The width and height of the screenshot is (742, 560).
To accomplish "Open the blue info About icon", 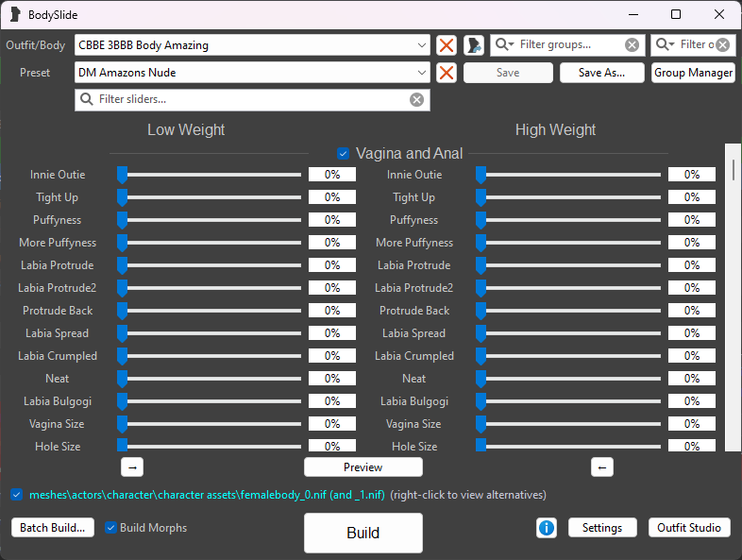I will coord(547,528).
